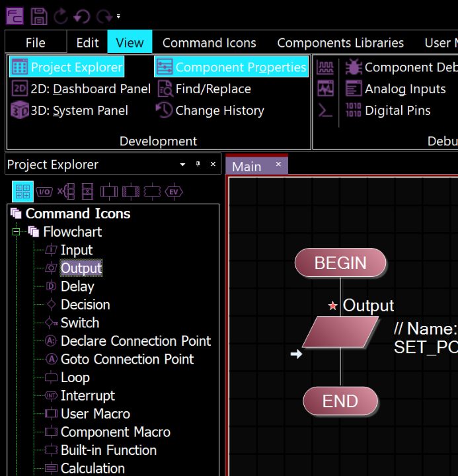The height and width of the screenshot is (476, 458).
Task: Open the quick access toolbar customize dropdown
Action: pos(118,17)
